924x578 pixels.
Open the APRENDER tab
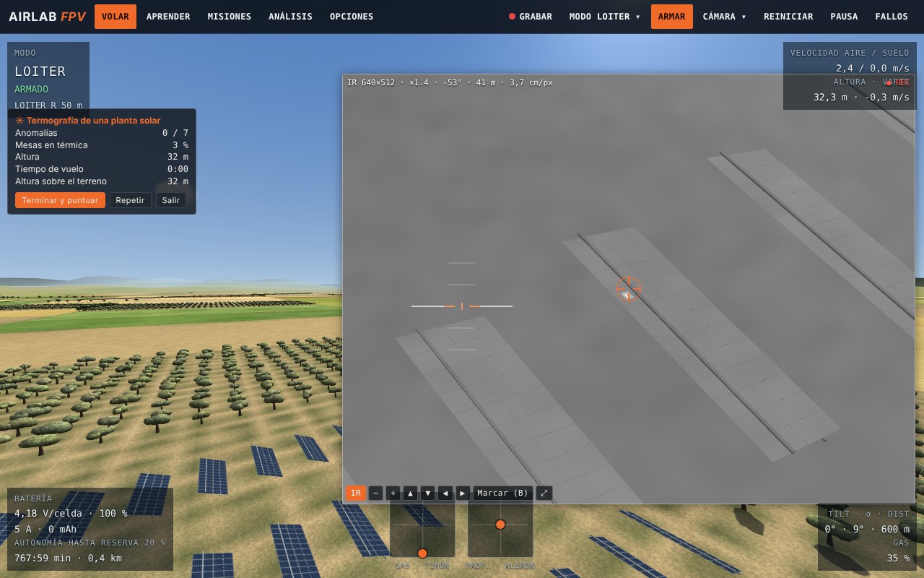168,17
